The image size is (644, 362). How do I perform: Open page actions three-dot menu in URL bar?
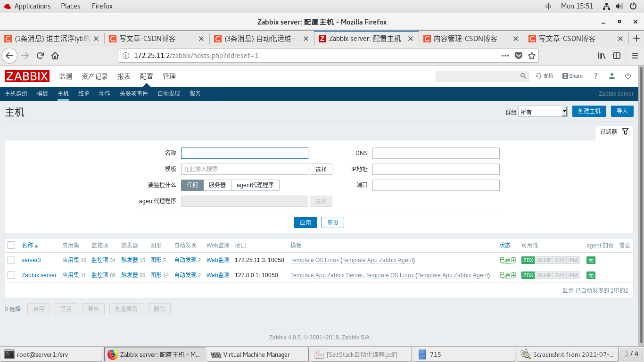505,56
